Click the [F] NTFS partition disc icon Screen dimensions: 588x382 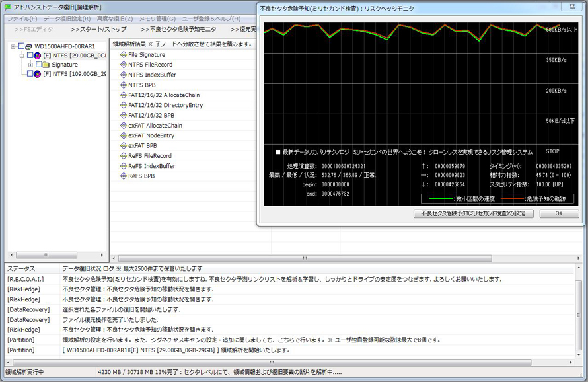(x=37, y=74)
